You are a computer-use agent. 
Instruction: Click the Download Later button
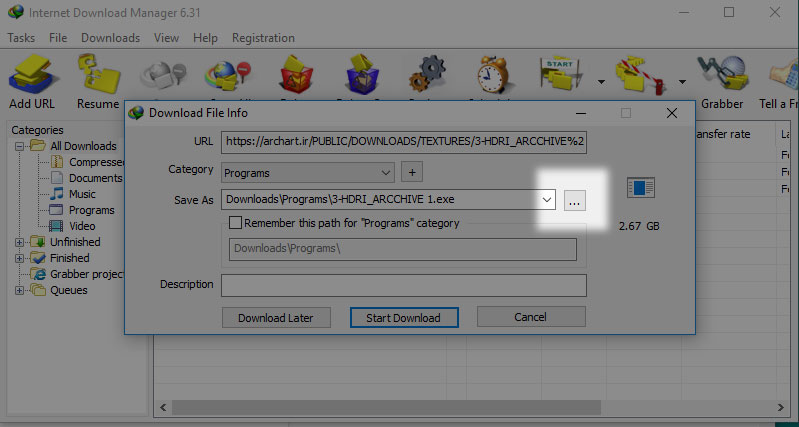click(276, 317)
